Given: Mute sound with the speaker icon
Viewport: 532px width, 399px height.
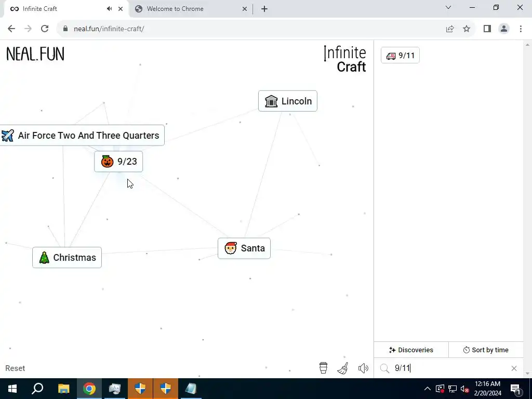Looking at the screenshot, I should [363, 368].
